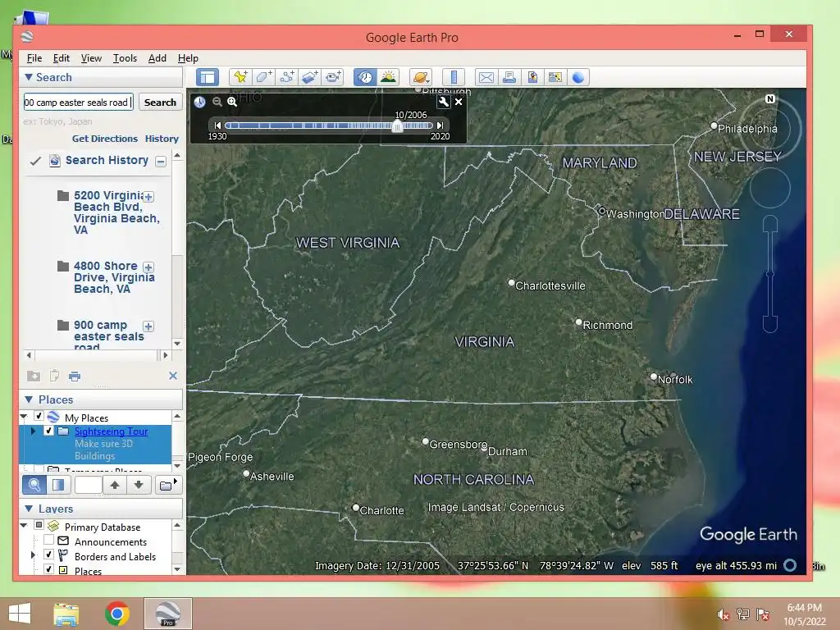
Task: Move selected place up
Action: [115, 485]
